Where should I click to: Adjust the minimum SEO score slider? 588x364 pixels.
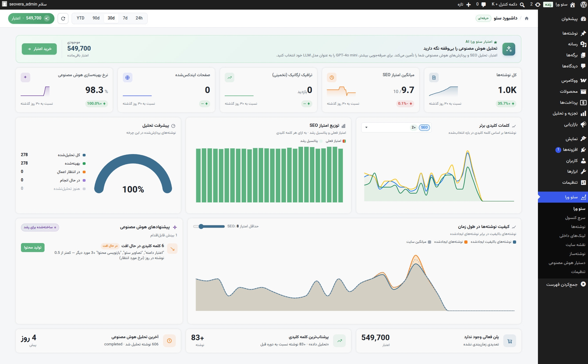(209, 226)
